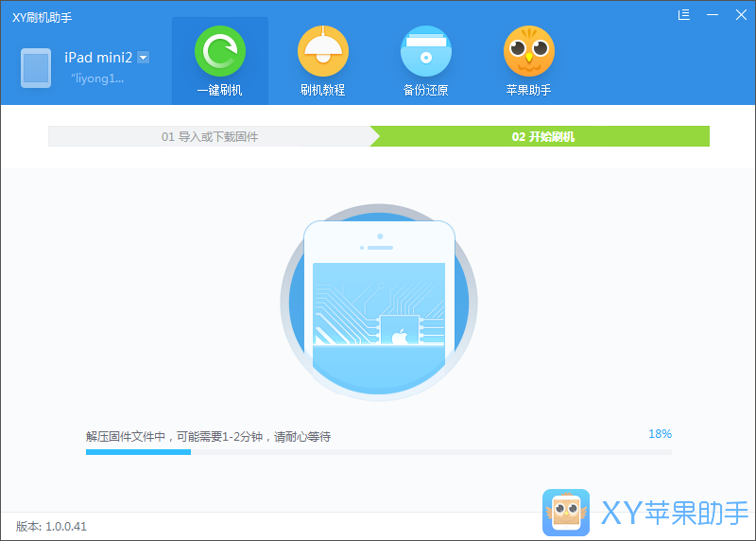Open the 一键刷机 one-click flash tab
This screenshot has height=541, width=756.
click(220, 61)
